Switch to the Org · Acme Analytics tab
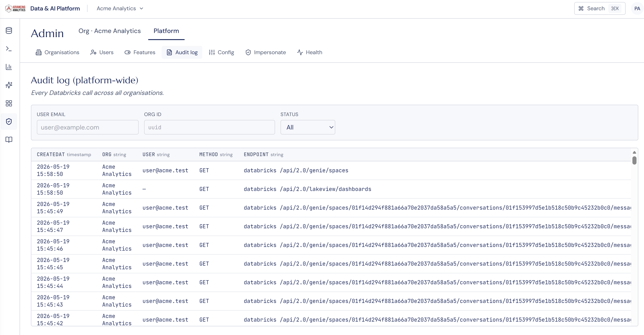Image resolution: width=644 pixels, height=335 pixels. pyautogui.click(x=110, y=31)
